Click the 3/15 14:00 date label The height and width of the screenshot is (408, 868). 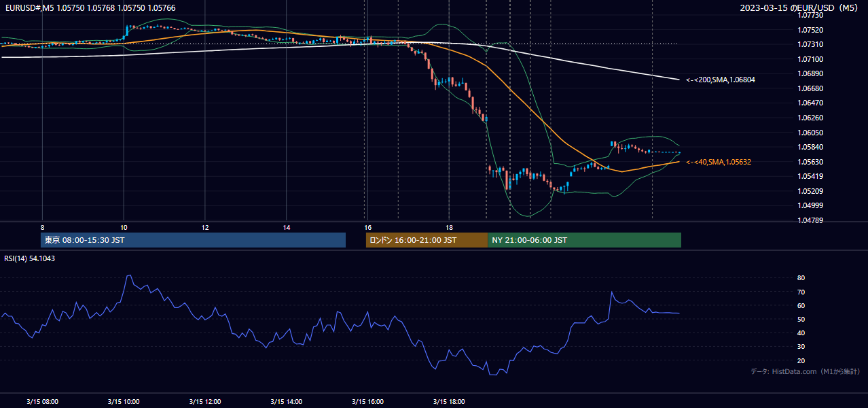click(x=287, y=401)
